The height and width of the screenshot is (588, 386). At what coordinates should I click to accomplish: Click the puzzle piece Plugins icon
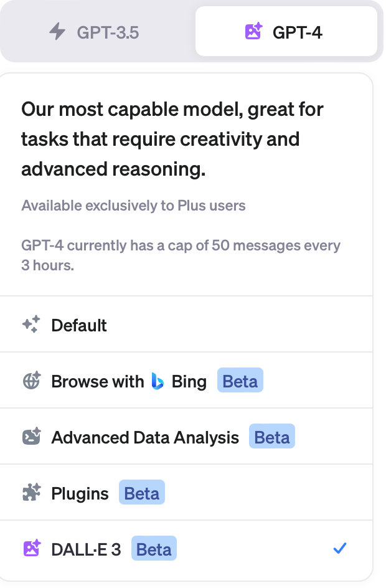(x=31, y=493)
